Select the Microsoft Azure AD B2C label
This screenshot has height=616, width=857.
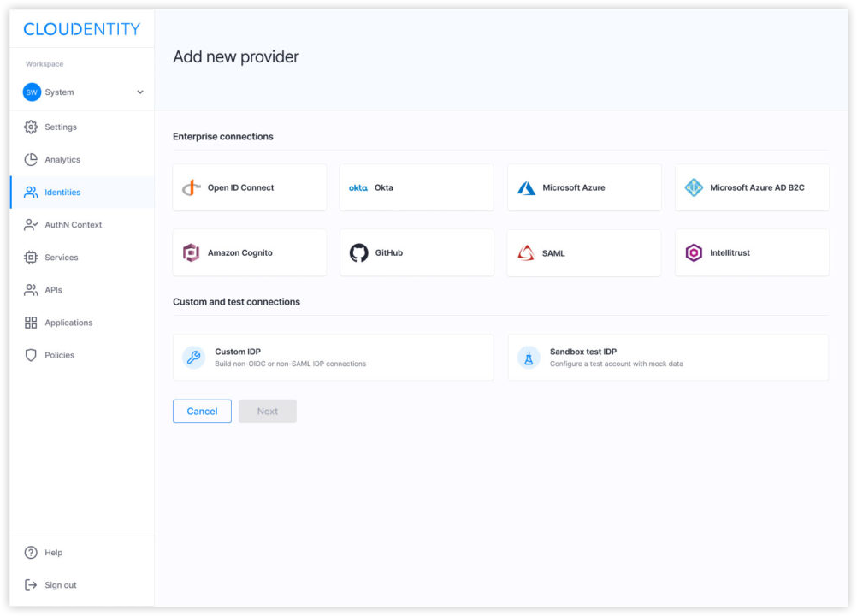(x=757, y=187)
